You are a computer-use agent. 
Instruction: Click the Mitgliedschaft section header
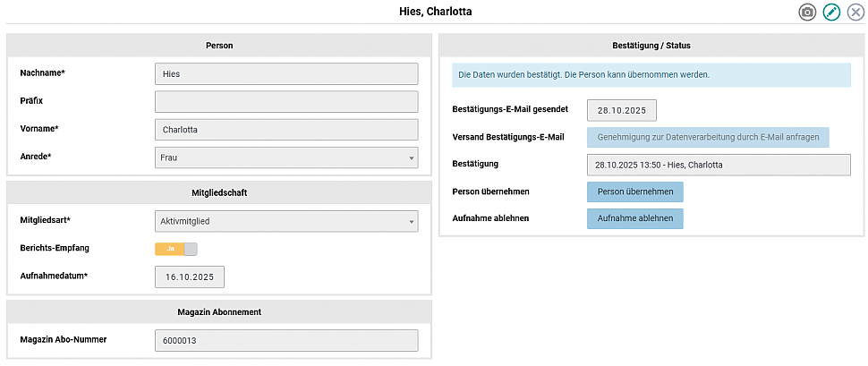[x=219, y=192]
